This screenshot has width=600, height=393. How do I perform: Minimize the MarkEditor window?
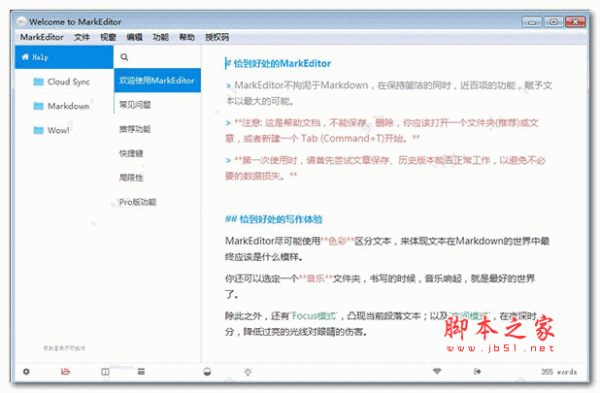(532, 22)
